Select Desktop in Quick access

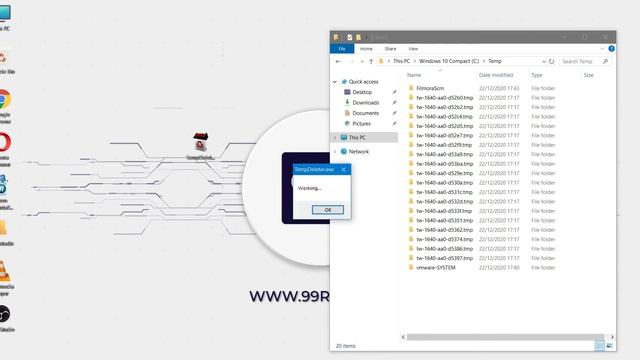tap(362, 92)
